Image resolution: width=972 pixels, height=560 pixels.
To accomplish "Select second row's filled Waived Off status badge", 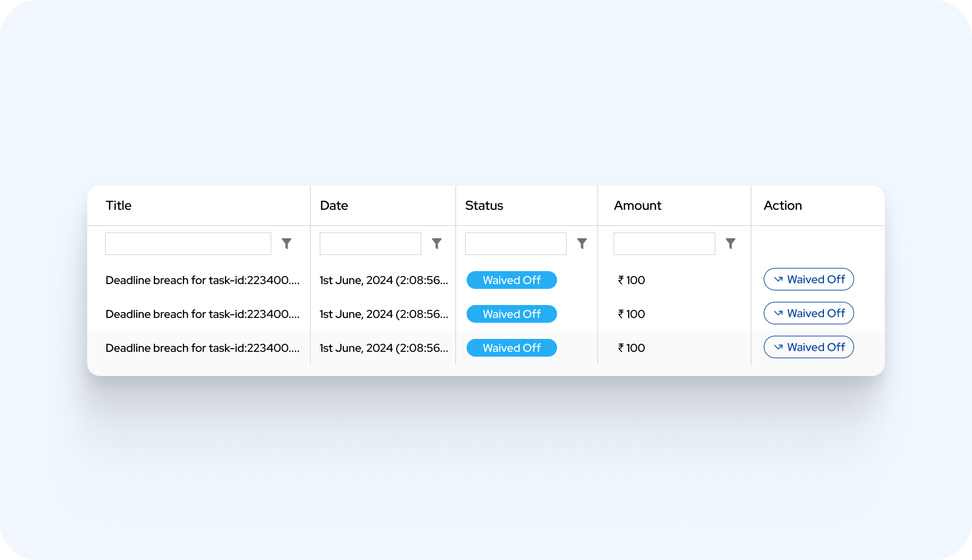I will (511, 314).
